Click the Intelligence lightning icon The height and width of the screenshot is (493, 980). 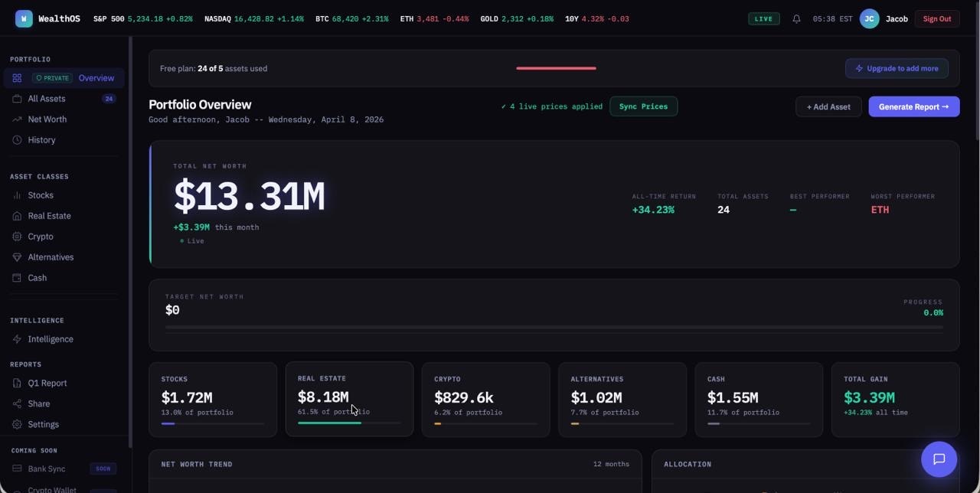coord(17,339)
